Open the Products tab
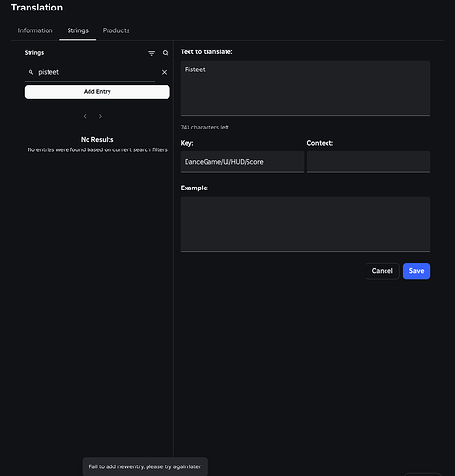The width and height of the screenshot is (455, 476). [116, 30]
